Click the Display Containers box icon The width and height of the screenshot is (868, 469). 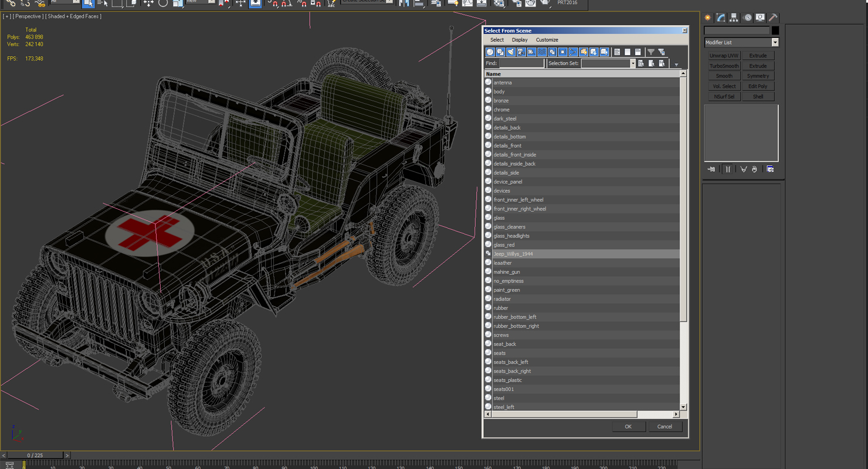[584, 52]
